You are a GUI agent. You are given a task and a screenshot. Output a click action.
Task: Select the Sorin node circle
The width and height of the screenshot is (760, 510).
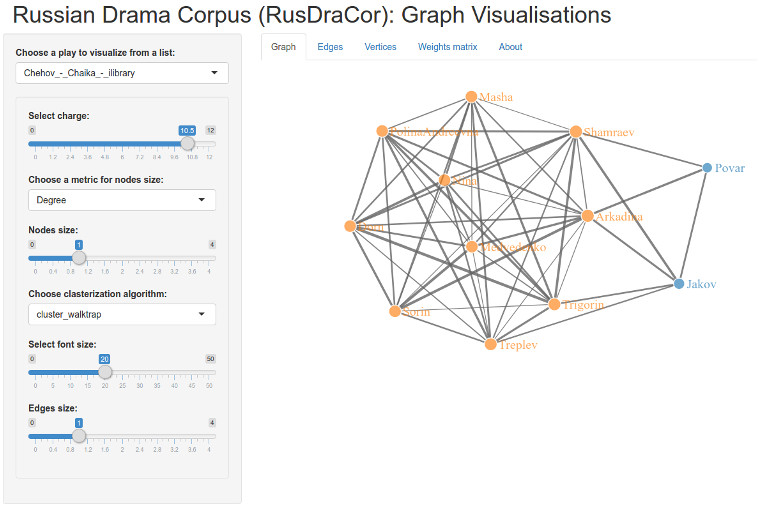[x=395, y=311]
